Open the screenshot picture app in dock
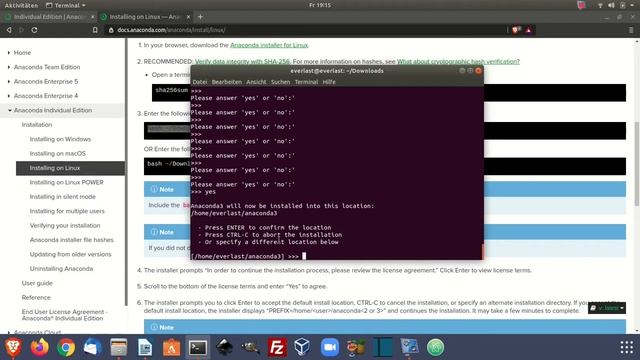Image resolution: width=640 pixels, height=360 pixels. click(x=409, y=347)
